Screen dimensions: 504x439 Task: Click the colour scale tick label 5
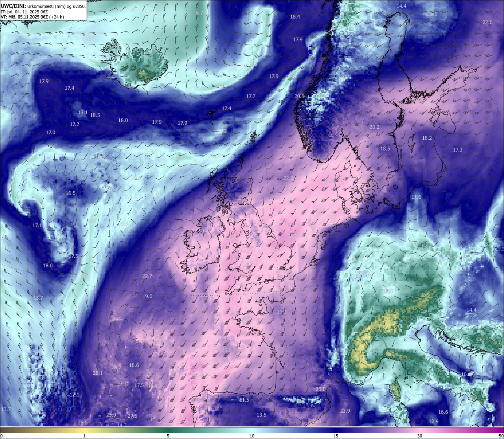[x=168, y=436]
